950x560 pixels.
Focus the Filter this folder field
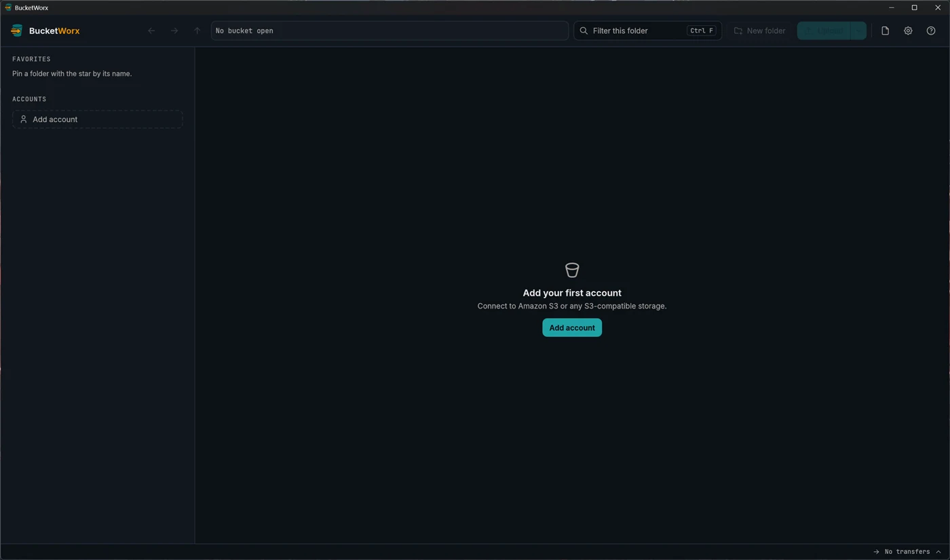tap(647, 31)
